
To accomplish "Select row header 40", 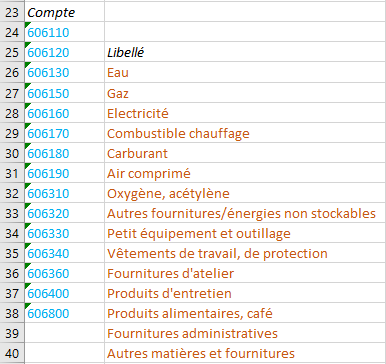I will point(12,353).
